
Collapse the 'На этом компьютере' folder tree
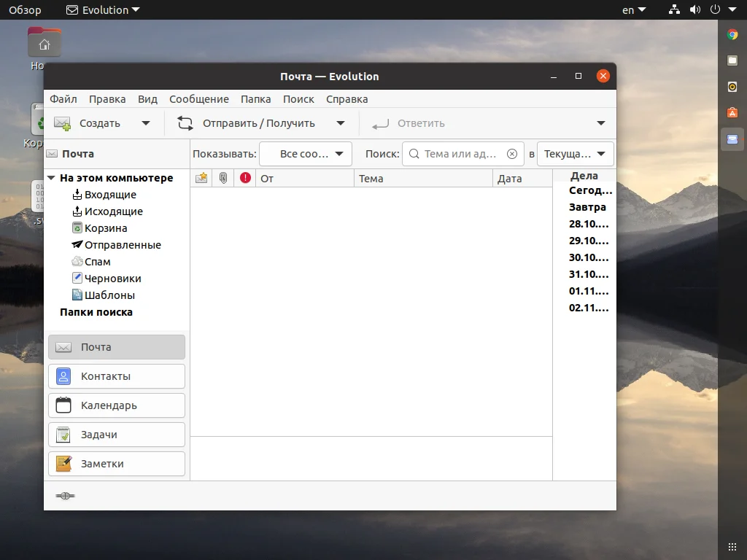click(51, 178)
